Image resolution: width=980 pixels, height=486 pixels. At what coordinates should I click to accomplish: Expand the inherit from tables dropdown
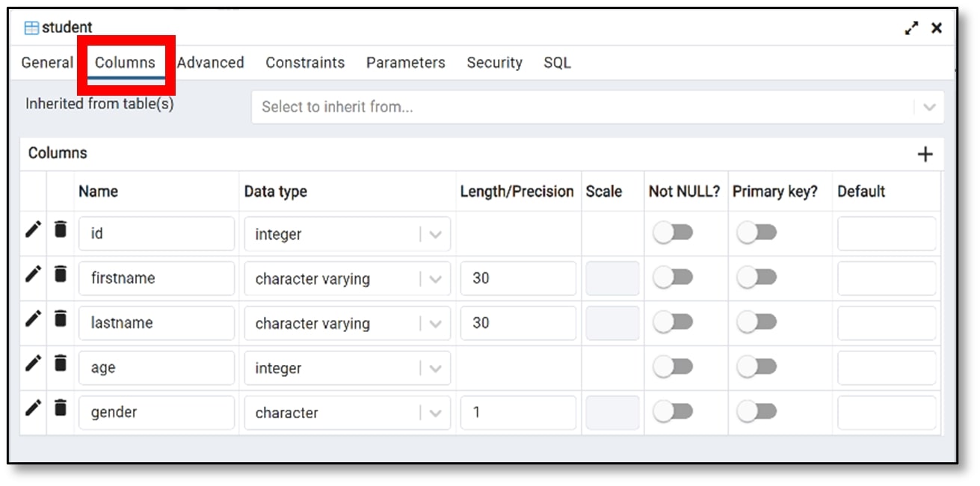(929, 107)
